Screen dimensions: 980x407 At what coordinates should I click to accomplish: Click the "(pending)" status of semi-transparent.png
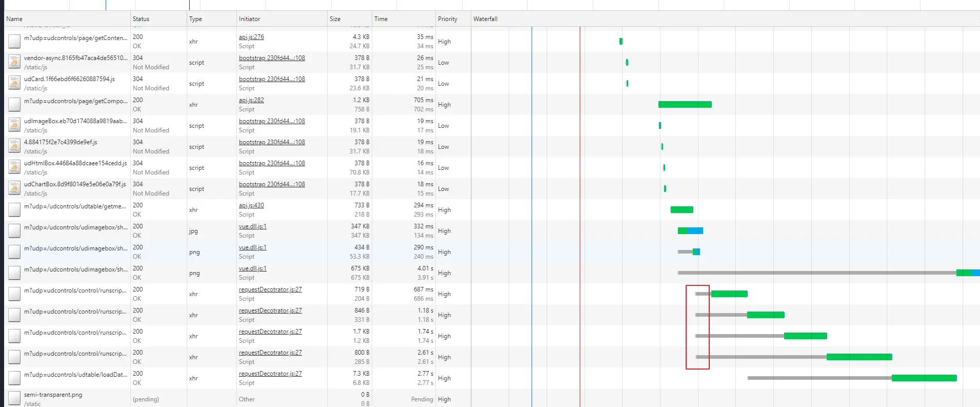pos(146,399)
